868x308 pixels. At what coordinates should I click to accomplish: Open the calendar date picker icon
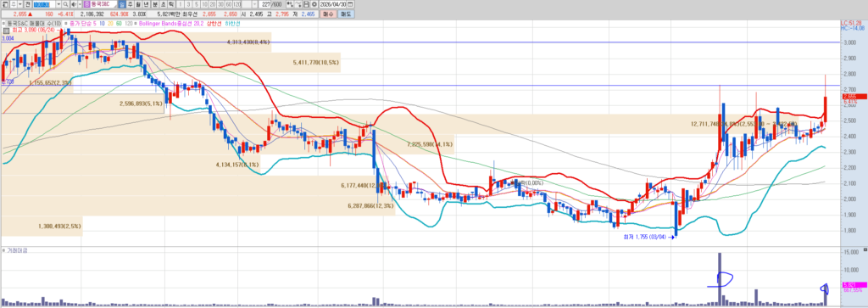[349, 4]
